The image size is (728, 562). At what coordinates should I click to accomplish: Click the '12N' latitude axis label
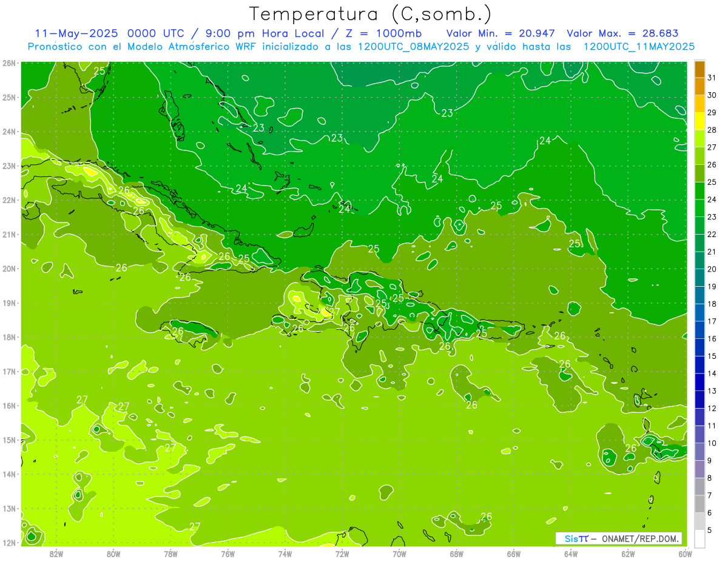(10, 543)
